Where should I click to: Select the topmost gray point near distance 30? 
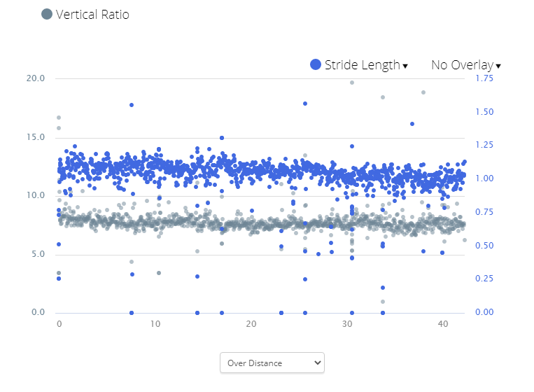click(352, 83)
